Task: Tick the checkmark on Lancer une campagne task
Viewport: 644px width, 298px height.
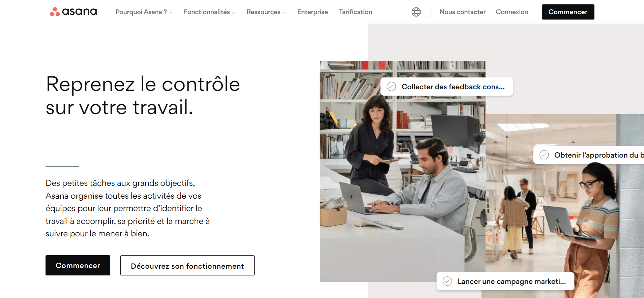Action: [447, 281]
